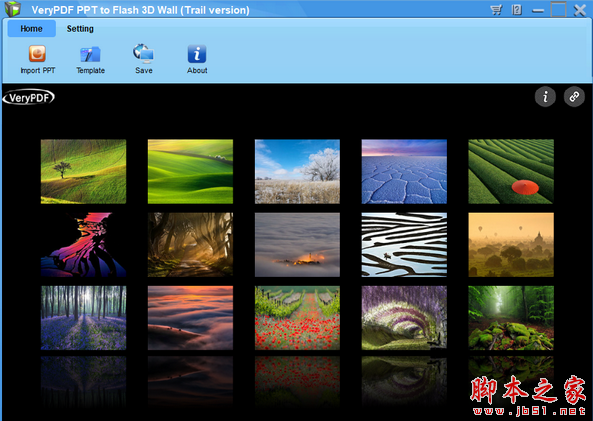Open the red poppy field thumbnail
The height and width of the screenshot is (421, 593).
coord(297,318)
